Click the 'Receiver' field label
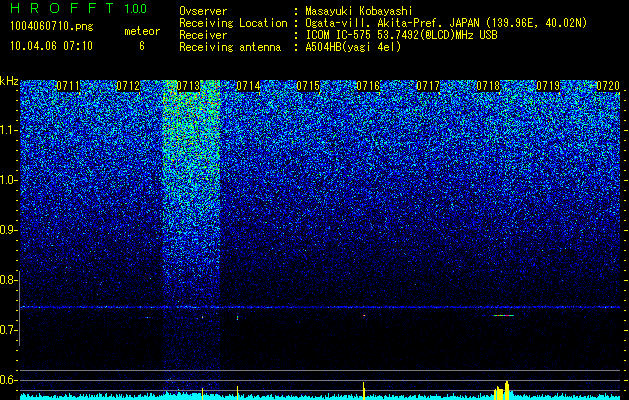 point(203,35)
